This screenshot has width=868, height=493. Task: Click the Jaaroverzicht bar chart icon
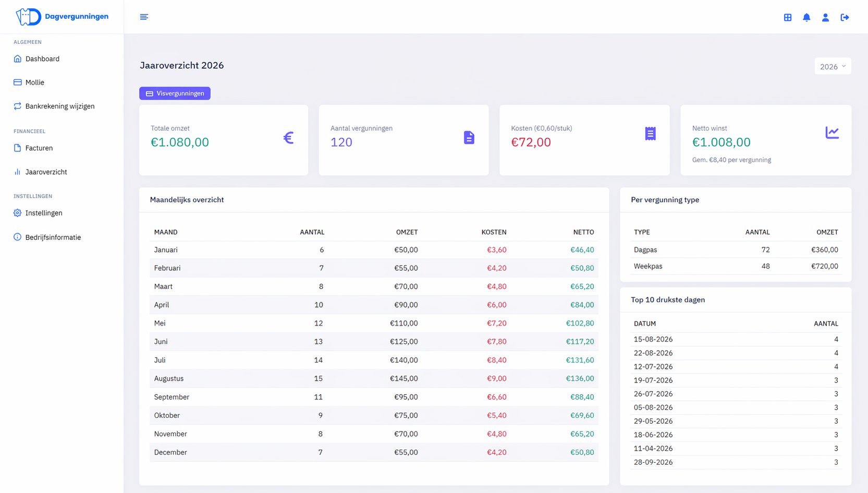point(17,172)
